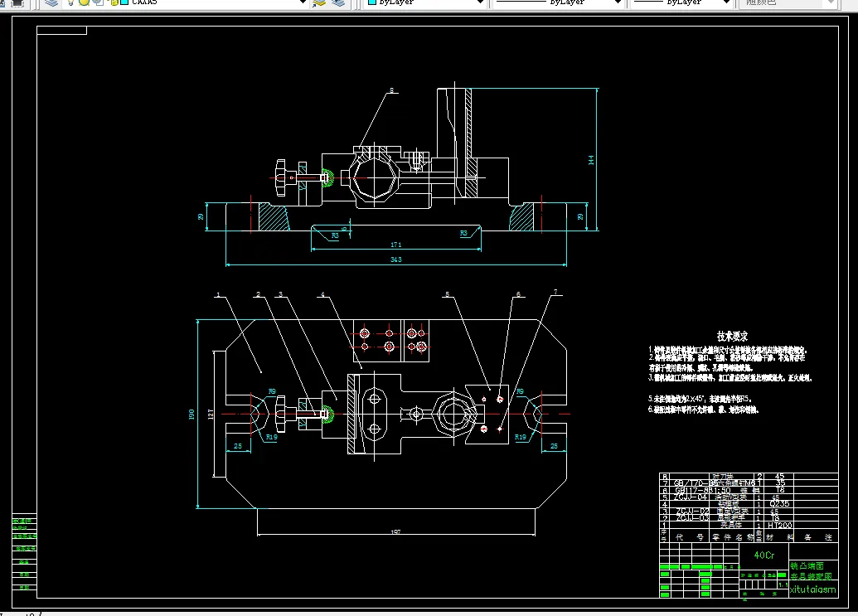
Task: Select the 190 vertical dimension text
Action: pos(191,415)
